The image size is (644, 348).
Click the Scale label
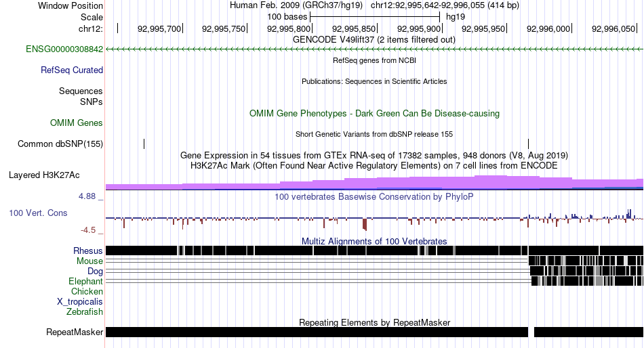click(92, 17)
